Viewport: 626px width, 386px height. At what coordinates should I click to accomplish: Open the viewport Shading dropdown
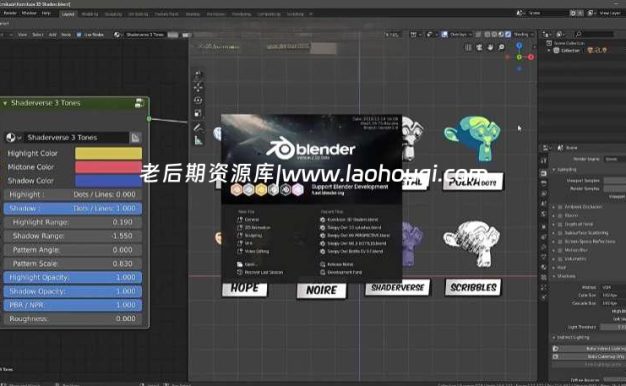pos(524,35)
